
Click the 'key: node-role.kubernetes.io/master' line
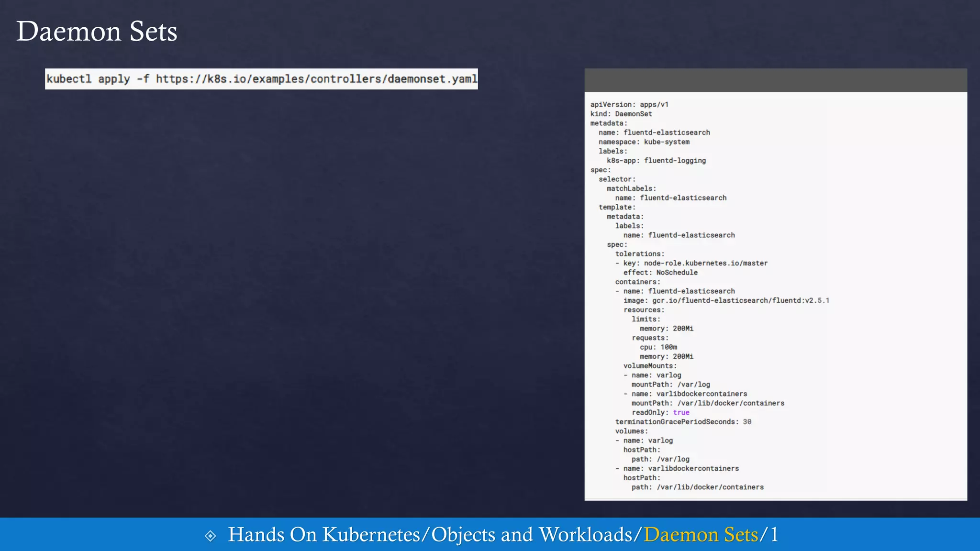pos(691,263)
